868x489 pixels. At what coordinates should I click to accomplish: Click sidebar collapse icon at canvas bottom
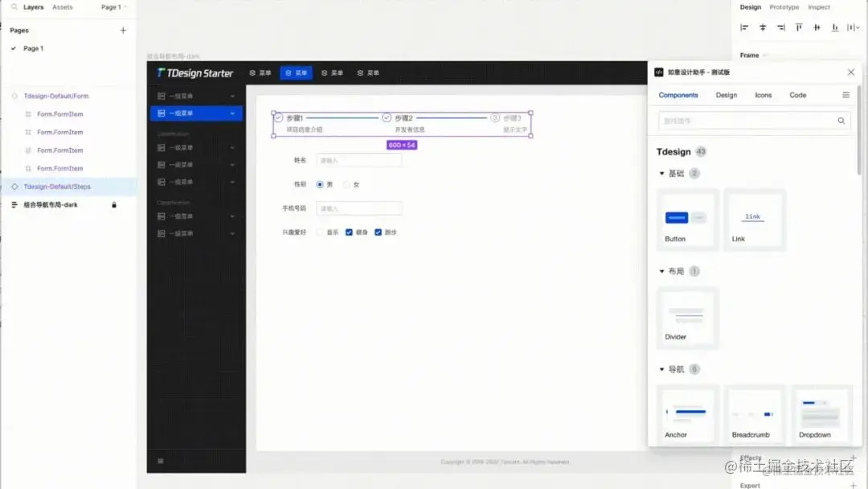click(x=161, y=461)
